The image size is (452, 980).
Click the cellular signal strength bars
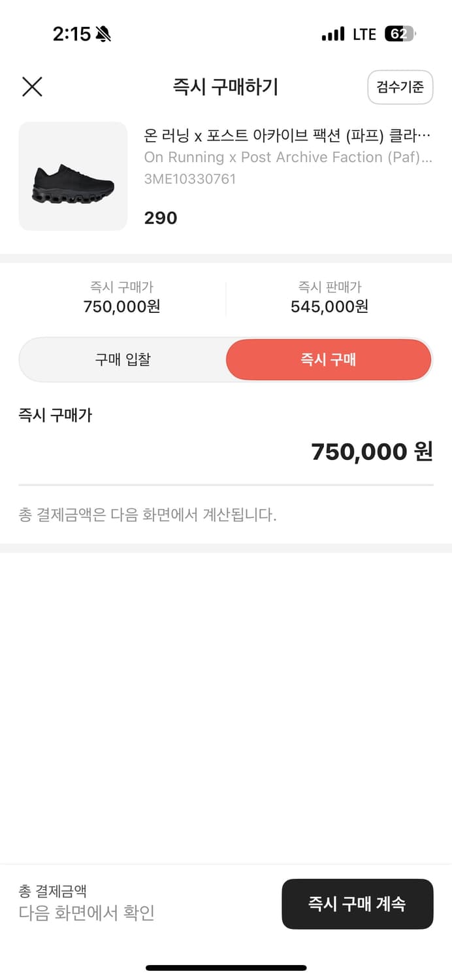click(x=333, y=33)
